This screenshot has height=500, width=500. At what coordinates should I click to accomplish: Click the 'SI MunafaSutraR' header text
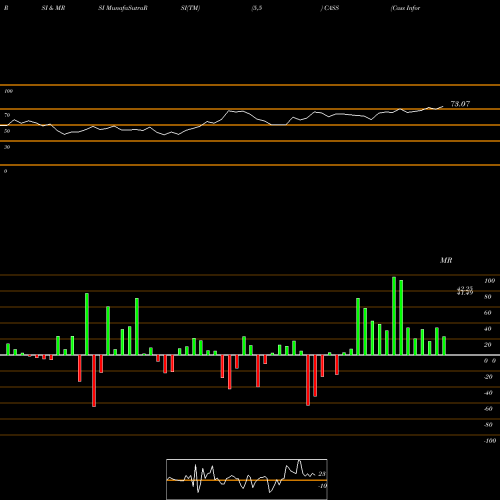tap(123, 8)
